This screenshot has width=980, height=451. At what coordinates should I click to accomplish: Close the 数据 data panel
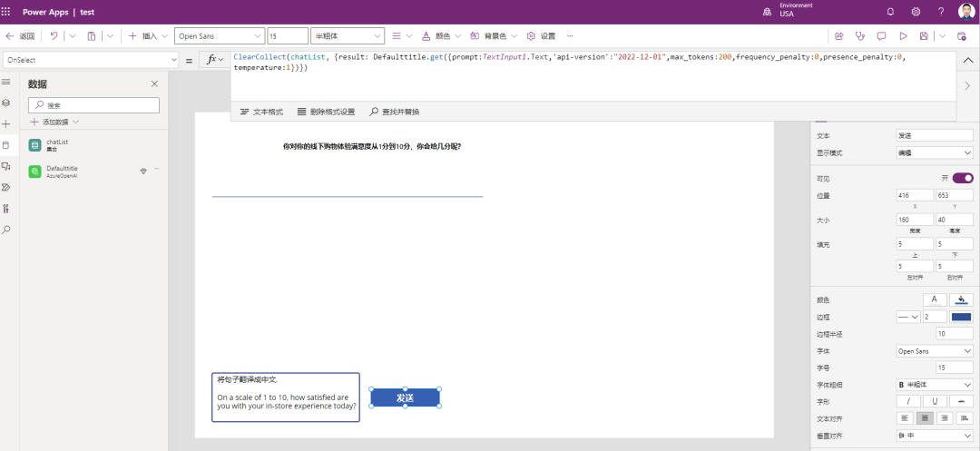click(154, 83)
